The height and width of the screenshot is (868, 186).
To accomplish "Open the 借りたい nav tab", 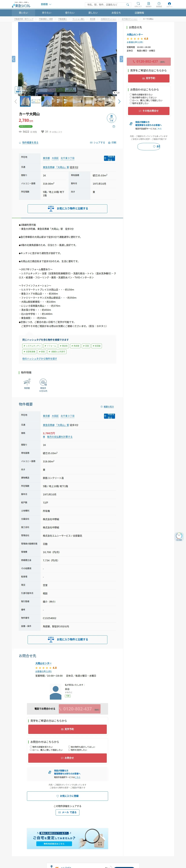I will point(70,13).
